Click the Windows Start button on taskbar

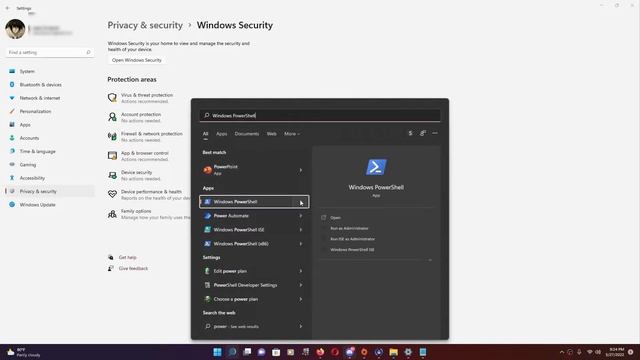click(218, 352)
